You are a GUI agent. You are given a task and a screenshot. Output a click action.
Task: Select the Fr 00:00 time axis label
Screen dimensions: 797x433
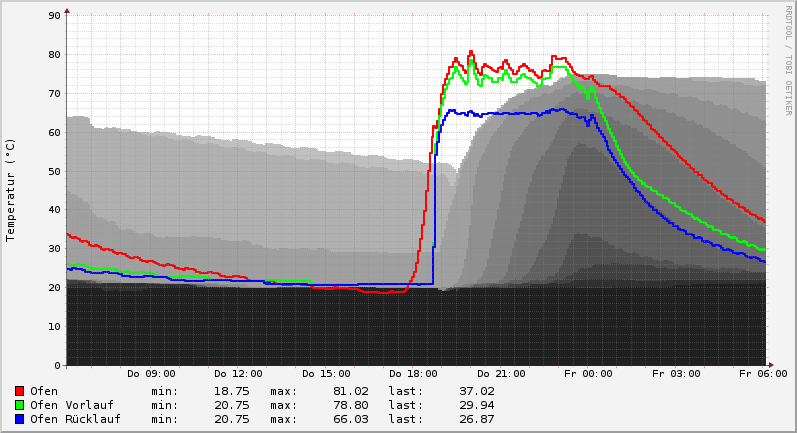pyautogui.click(x=588, y=374)
